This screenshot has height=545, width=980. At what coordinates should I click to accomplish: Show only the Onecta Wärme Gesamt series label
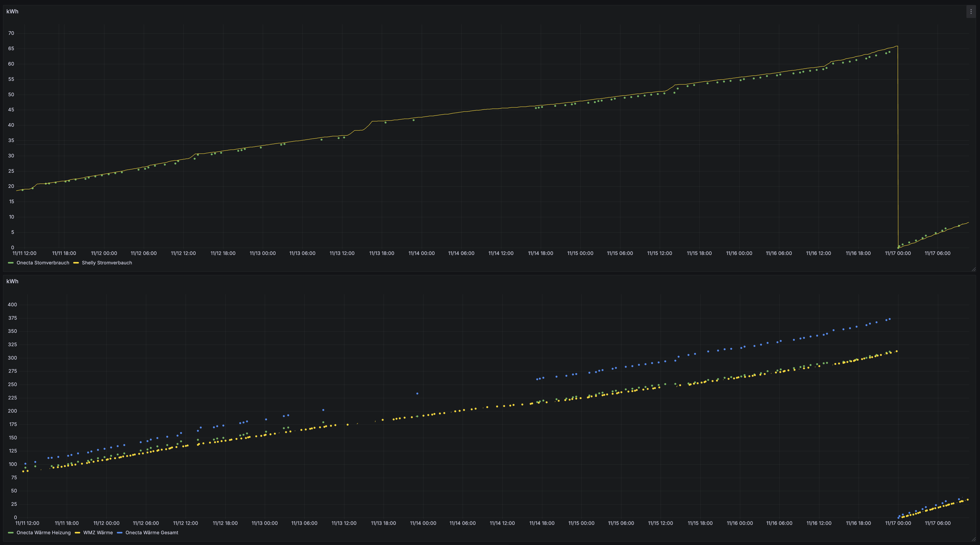(151, 533)
